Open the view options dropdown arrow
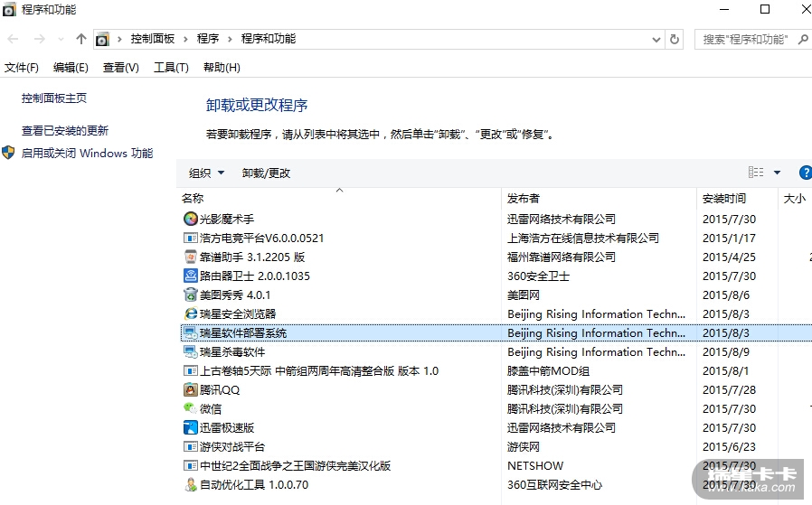 point(777,173)
